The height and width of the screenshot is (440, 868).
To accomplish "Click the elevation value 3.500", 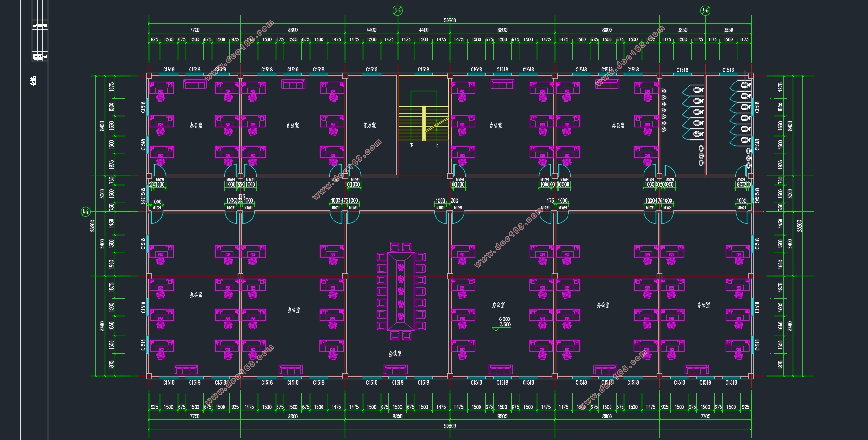I will [505, 324].
